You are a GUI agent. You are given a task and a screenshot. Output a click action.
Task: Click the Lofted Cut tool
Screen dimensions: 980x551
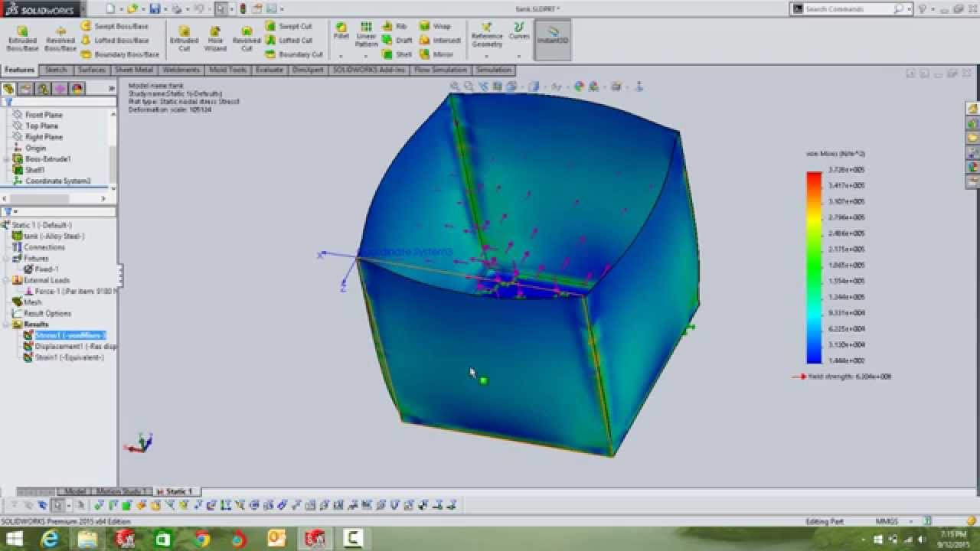tap(289, 41)
